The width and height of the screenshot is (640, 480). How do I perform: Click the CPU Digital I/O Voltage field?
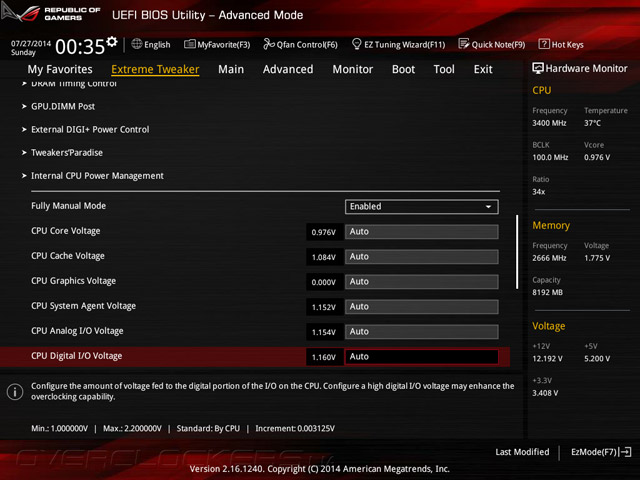[x=422, y=357]
